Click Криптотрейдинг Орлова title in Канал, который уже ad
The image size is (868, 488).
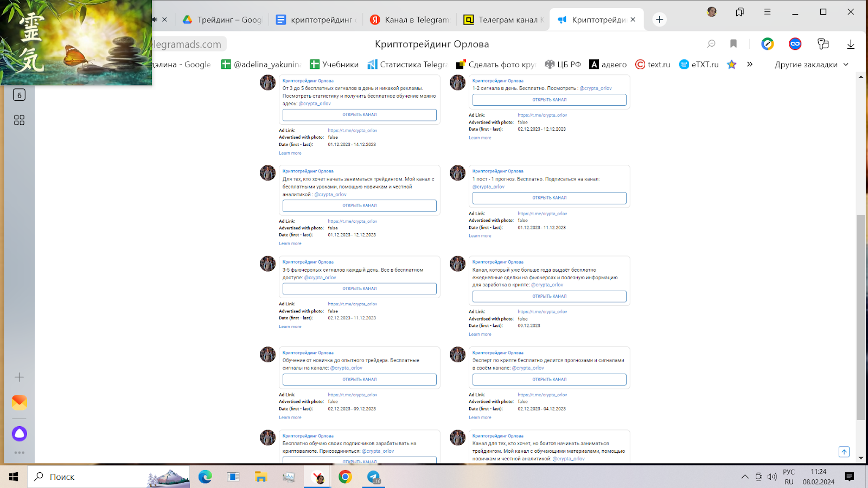[x=498, y=262]
